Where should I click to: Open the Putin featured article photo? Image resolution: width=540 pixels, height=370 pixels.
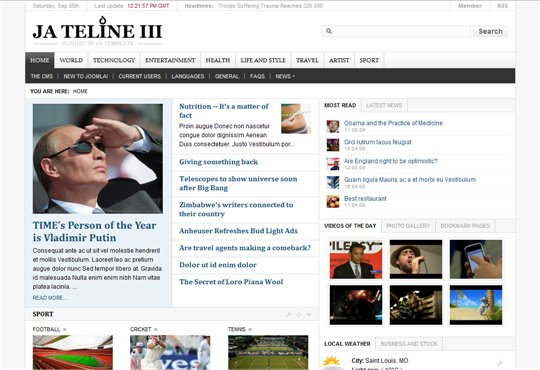click(97, 159)
